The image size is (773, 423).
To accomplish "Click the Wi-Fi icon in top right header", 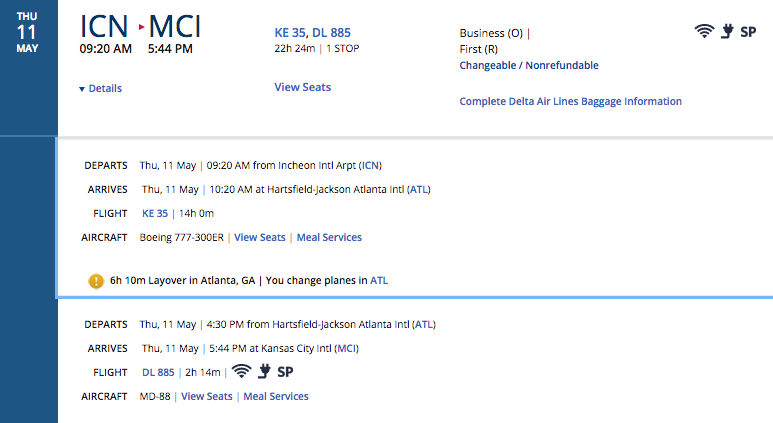I will [x=704, y=32].
